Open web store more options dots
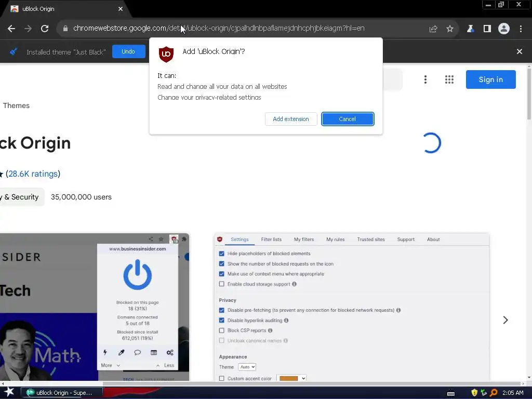 click(425, 79)
